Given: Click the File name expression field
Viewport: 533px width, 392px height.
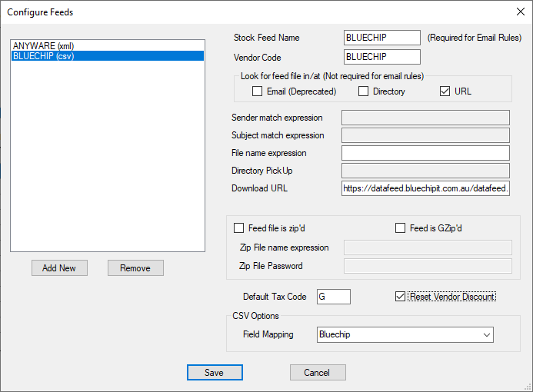Looking at the screenshot, I should coord(425,152).
